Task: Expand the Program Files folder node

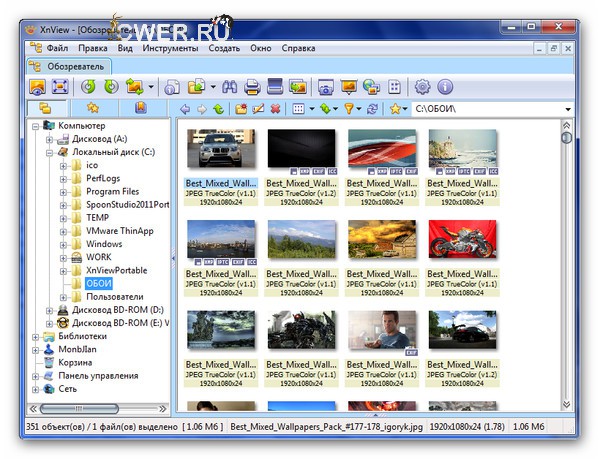Action: click(x=62, y=192)
